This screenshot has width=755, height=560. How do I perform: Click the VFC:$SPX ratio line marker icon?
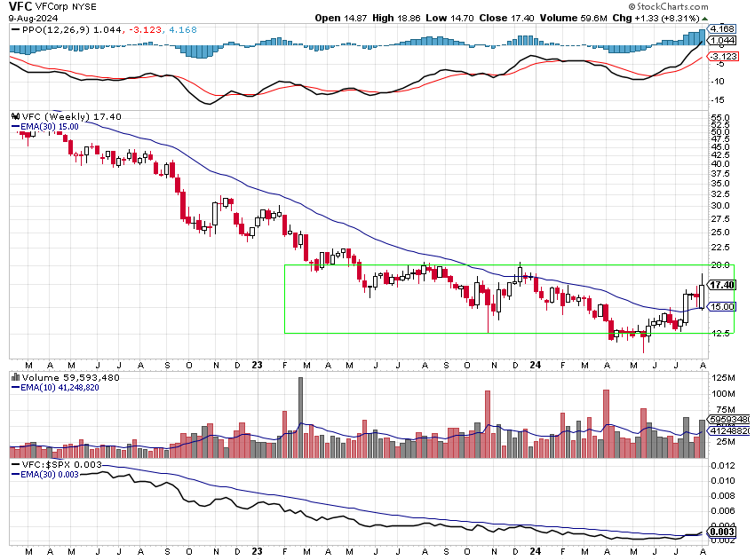coord(16,463)
